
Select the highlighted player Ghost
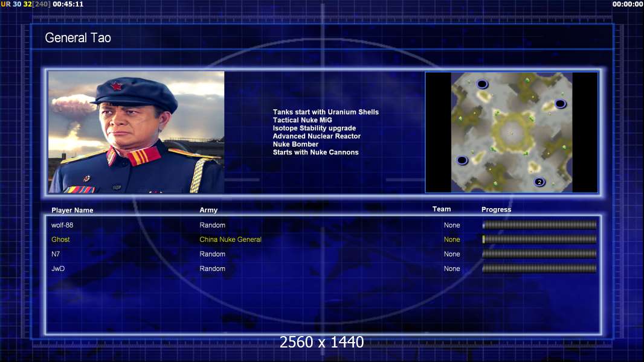60,240
